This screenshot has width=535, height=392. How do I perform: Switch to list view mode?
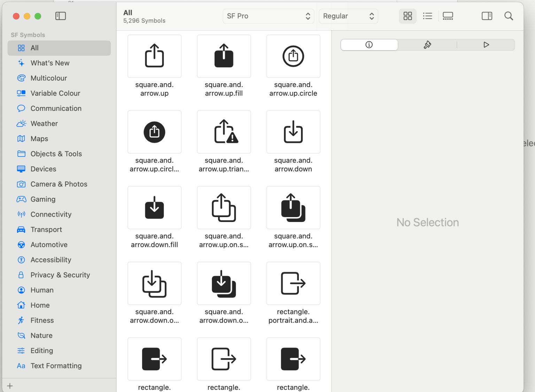(x=427, y=16)
